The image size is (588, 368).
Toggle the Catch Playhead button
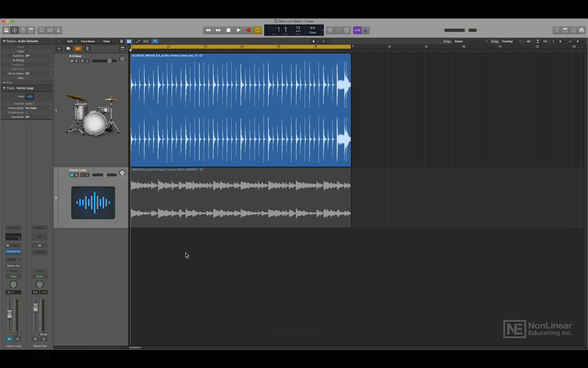coord(155,41)
